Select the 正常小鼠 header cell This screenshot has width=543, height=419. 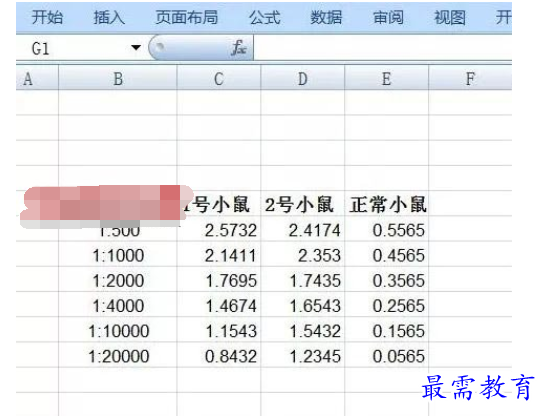pos(386,204)
